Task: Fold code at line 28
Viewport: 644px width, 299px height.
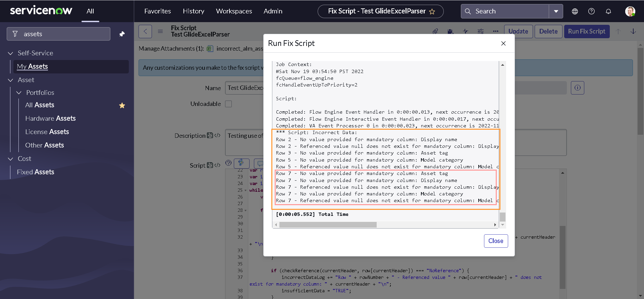Action: coord(246,211)
